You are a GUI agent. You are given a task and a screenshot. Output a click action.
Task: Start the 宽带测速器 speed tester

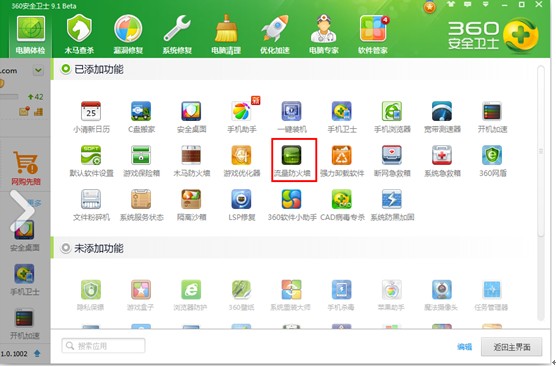click(x=442, y=117)
